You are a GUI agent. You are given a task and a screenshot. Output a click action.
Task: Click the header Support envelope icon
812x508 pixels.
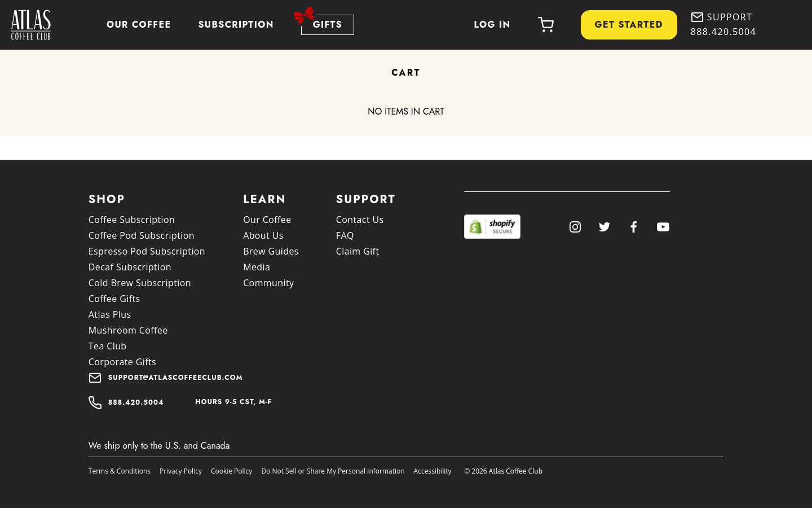click(x=697, y=17)
